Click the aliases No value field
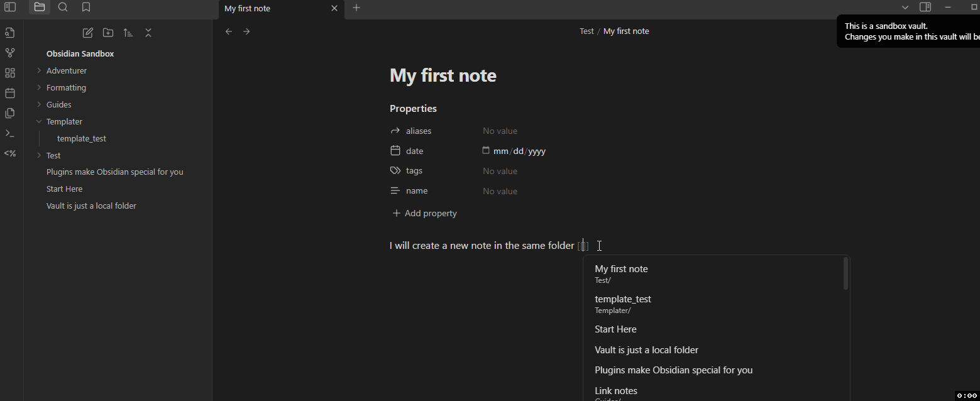 [x=500, y=131]
